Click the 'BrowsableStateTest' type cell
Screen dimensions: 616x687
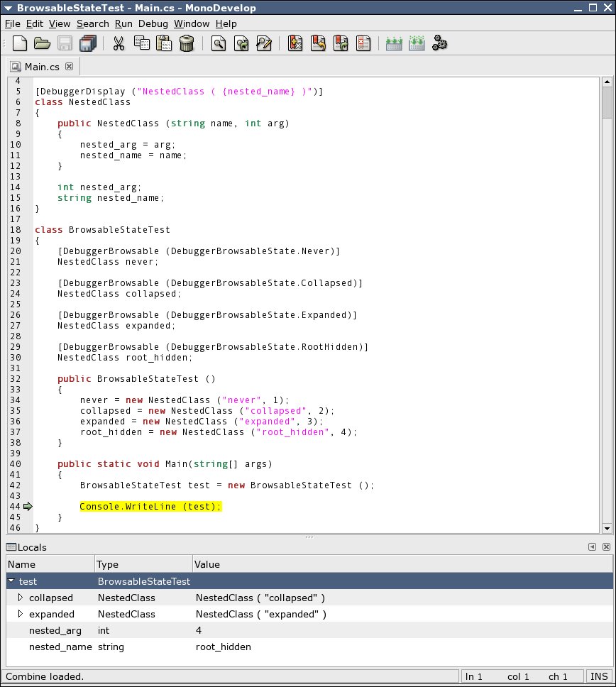tap(143, 581)
